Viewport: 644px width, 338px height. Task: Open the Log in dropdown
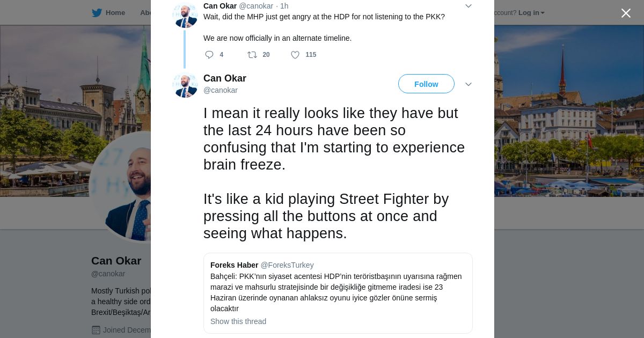(531, 13)
